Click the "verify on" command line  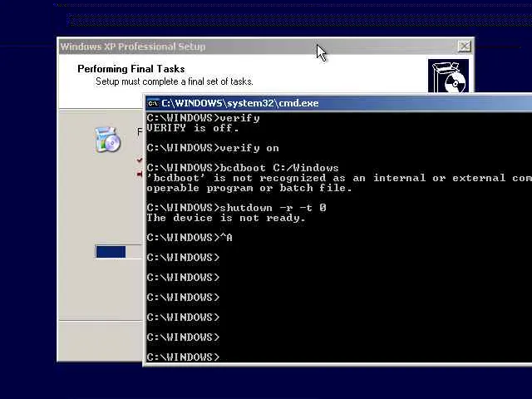click(x=213, y=148)
